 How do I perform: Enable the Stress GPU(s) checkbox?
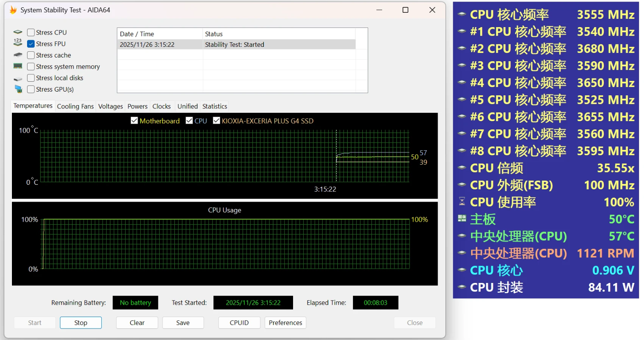(x=31, y=89)
